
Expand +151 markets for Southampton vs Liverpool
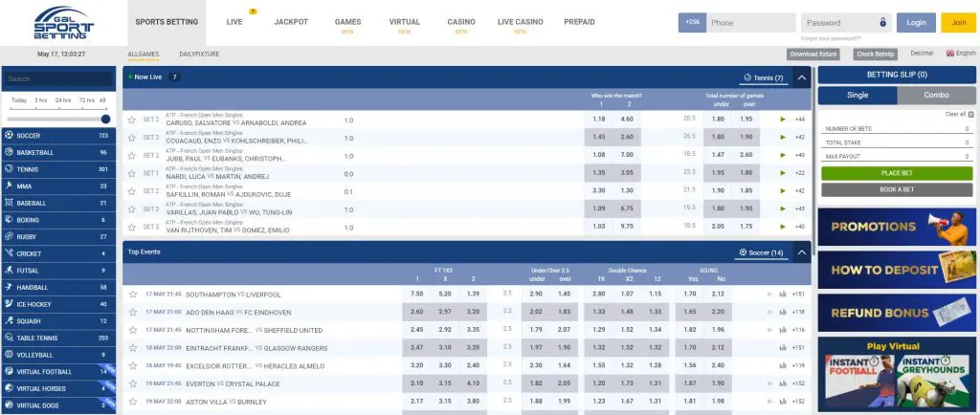tap(798, 295)
